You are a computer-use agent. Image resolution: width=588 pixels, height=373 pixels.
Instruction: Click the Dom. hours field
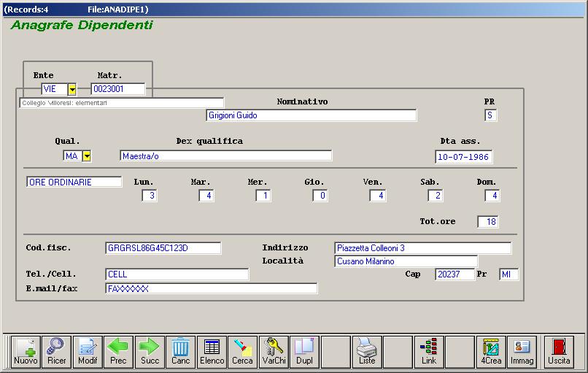tap(492, 196)
